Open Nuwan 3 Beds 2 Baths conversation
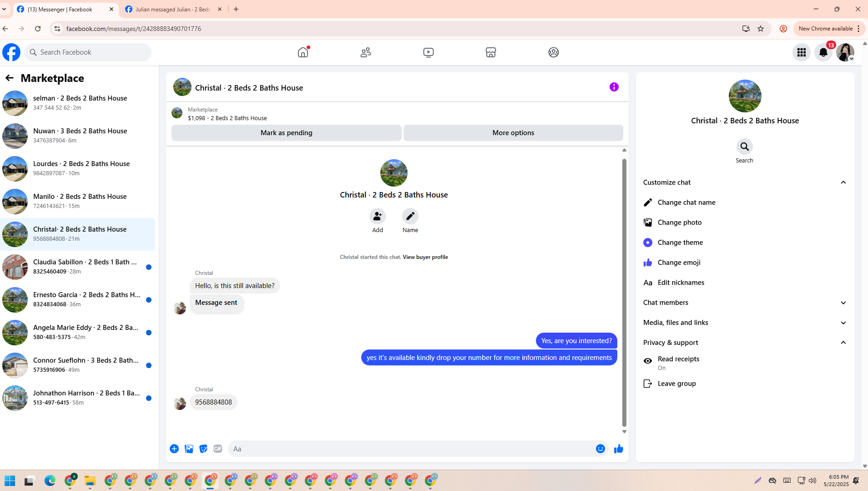Screen dimensions: 868x491 coord(78,136)
